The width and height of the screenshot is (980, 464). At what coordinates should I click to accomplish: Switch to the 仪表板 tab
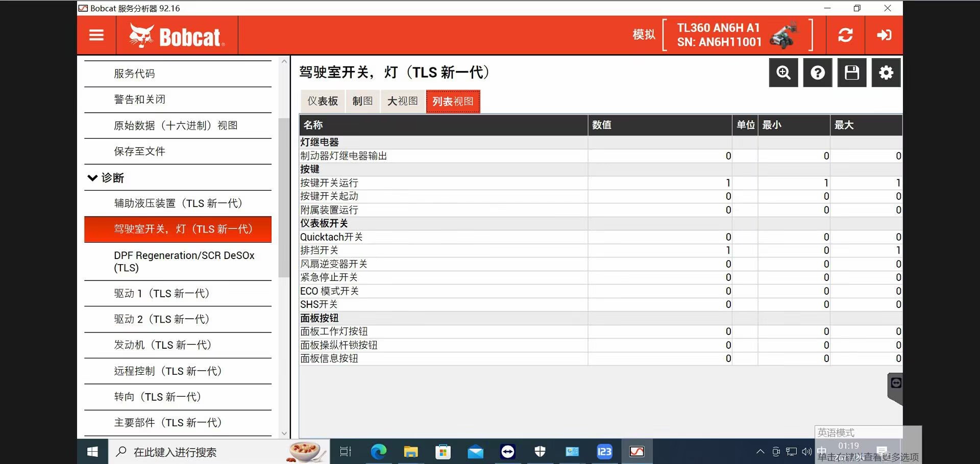pyautogui.click(x=322, y=101)
